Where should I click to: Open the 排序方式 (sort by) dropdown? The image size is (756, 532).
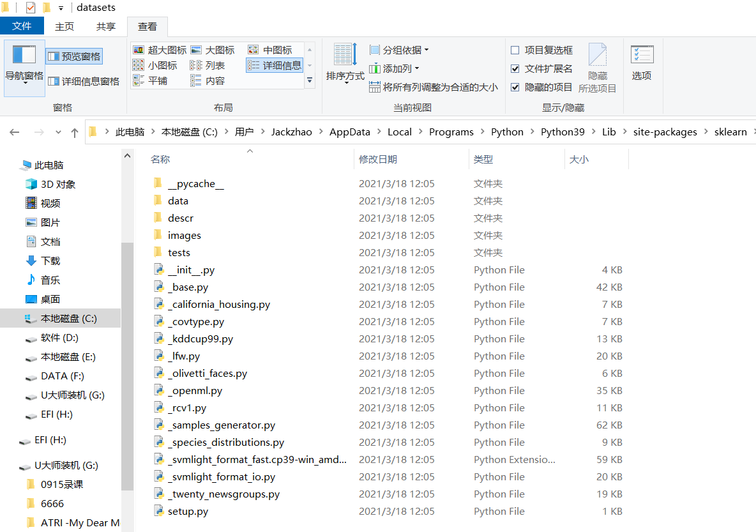pos(345,68)
